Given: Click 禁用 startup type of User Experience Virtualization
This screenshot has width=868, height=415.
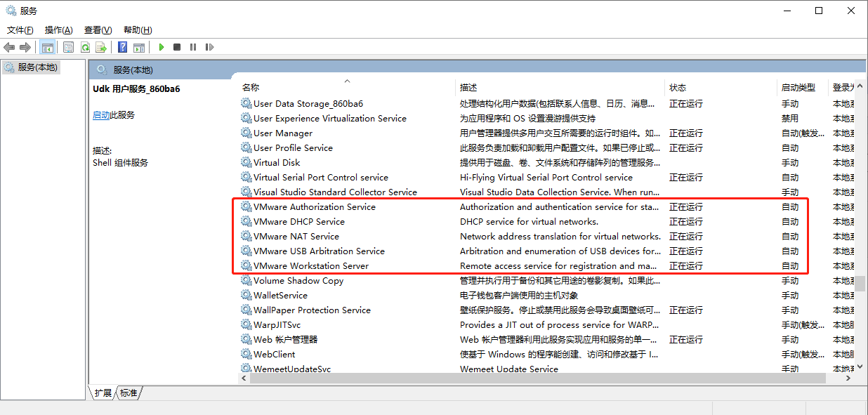Looking at the screenshot, I should (790, 118).
